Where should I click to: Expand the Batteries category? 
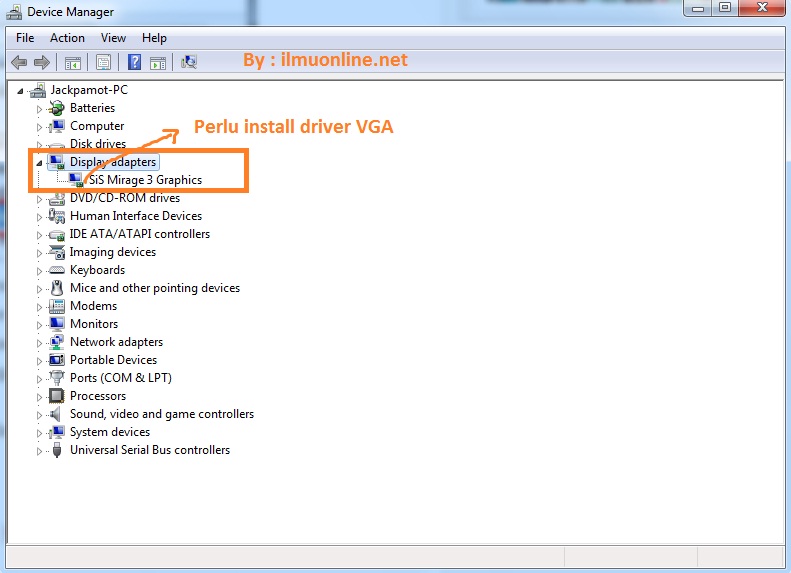pos(40,108)
